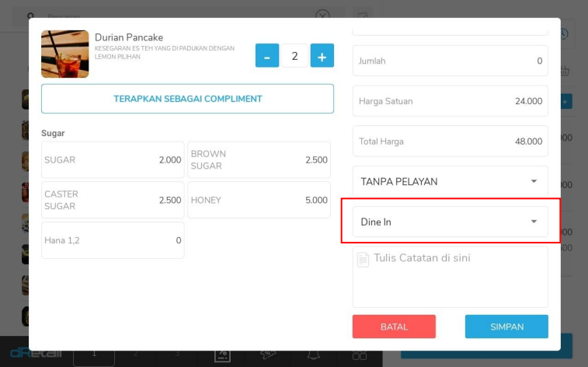Increase quantity with the plus button
Image resolution: width=588 pixels, height=367 pixels.
click(x=322, y=56)
